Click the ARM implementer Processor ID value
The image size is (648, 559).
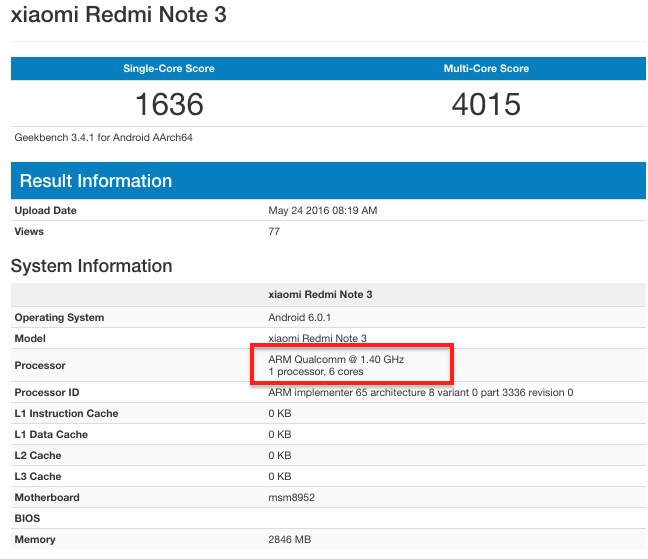420,392
